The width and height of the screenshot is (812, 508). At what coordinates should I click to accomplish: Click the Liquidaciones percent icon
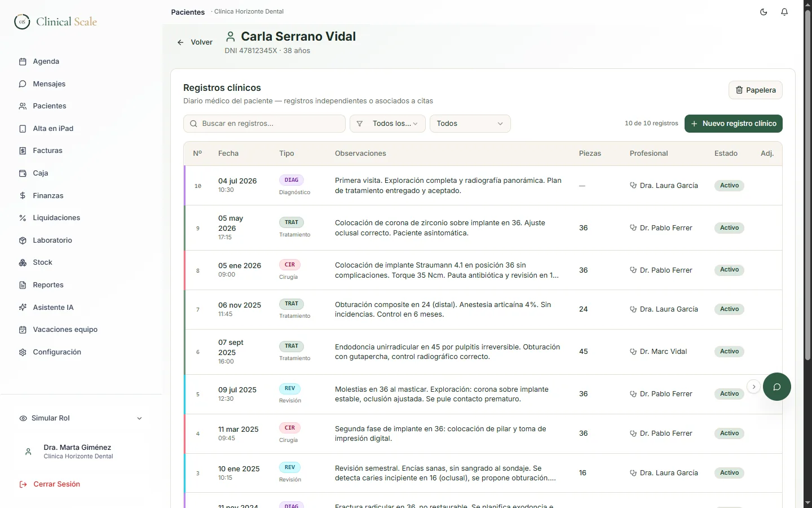point(23,218)
